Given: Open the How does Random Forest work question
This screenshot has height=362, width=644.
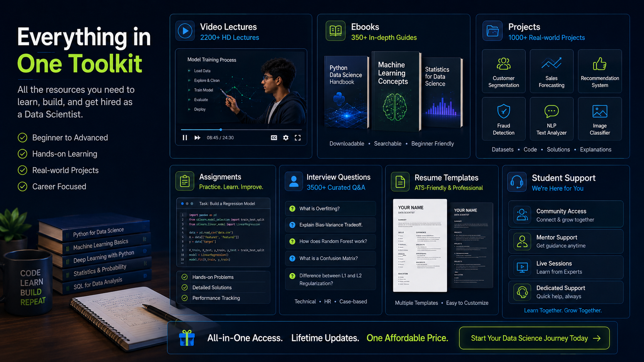Looking at the screenshot, I should point(330,242).
